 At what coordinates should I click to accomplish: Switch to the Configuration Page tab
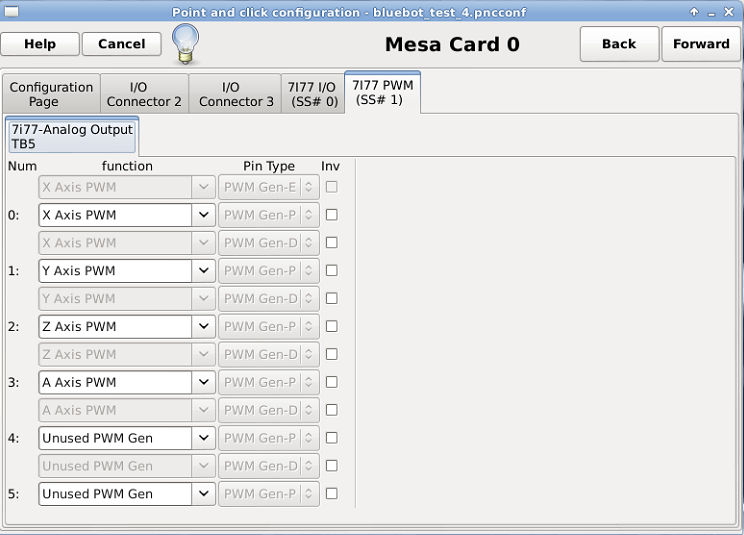point(51,94)
